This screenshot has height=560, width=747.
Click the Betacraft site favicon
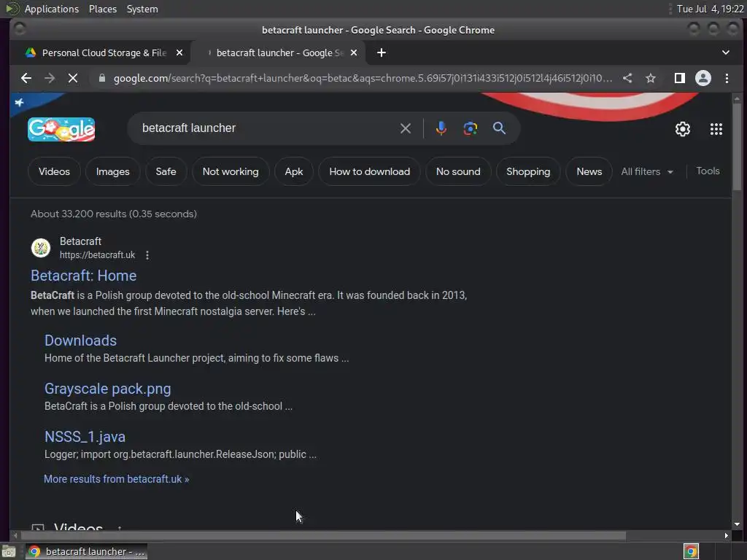pos(41,248)
